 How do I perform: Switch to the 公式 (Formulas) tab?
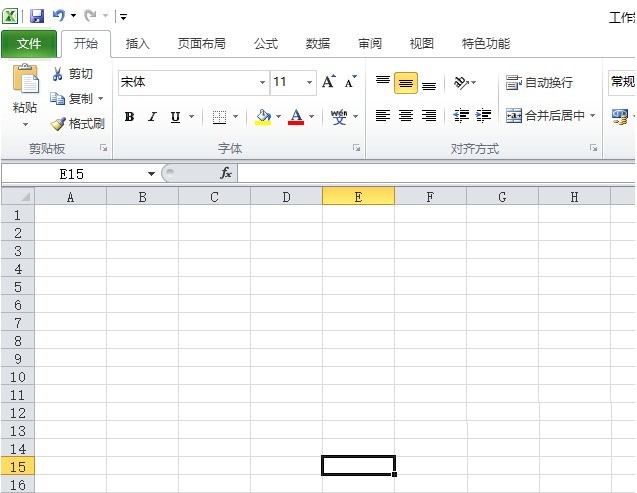coord(266,43)
